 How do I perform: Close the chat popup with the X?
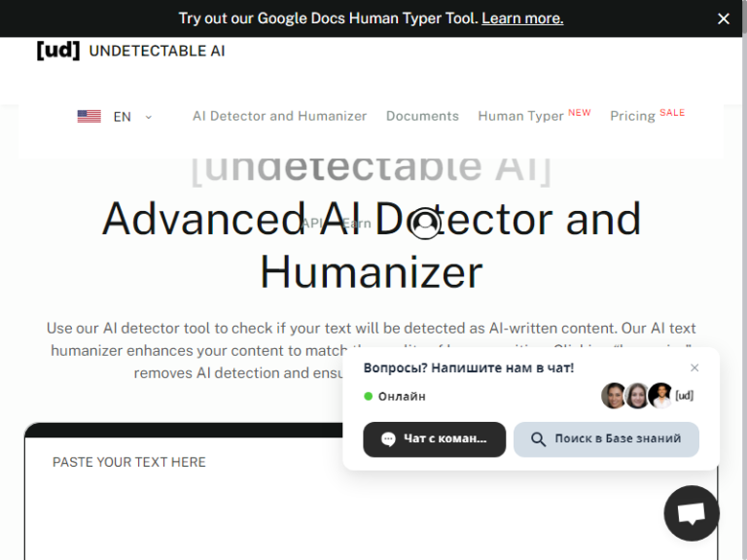pos(694,367)
